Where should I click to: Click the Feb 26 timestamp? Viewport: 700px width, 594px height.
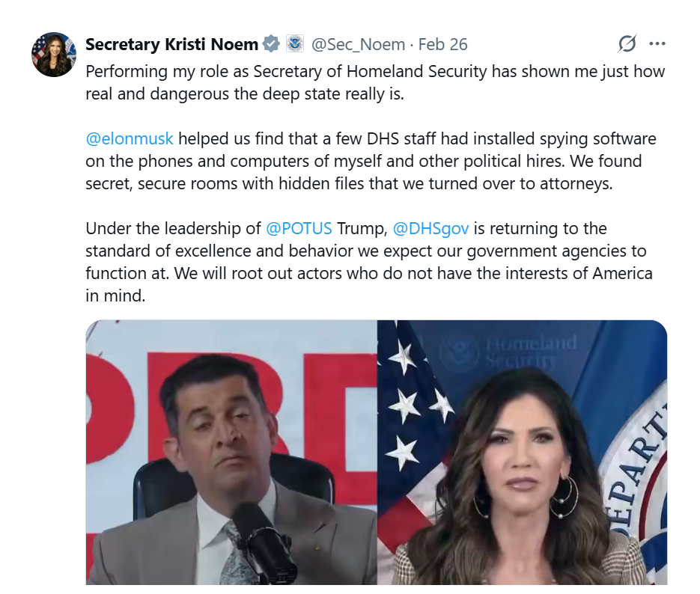442,44
